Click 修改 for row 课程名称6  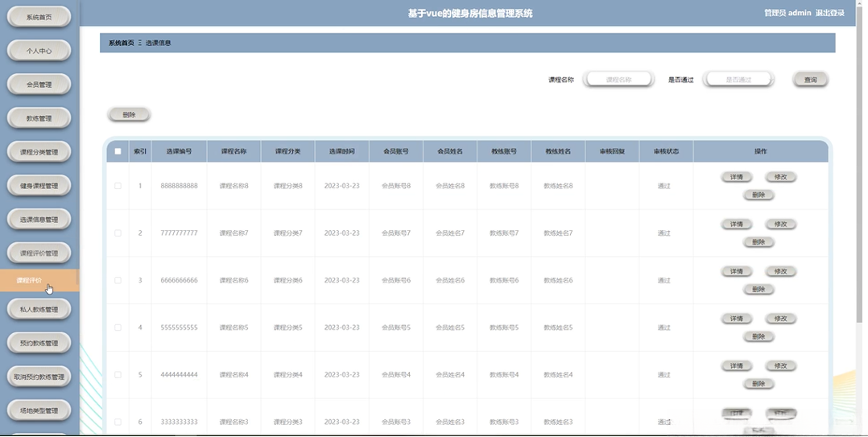tap(780, 271)
